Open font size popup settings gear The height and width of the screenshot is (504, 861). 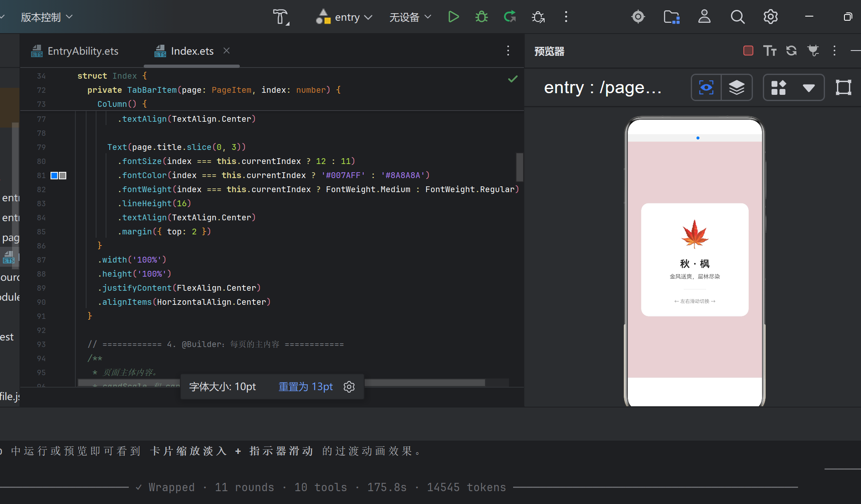[x=349, y=387]
